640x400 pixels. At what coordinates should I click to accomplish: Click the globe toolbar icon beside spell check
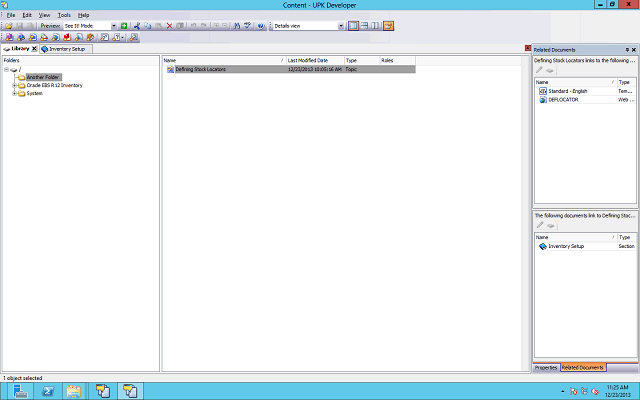coord(261,26)
